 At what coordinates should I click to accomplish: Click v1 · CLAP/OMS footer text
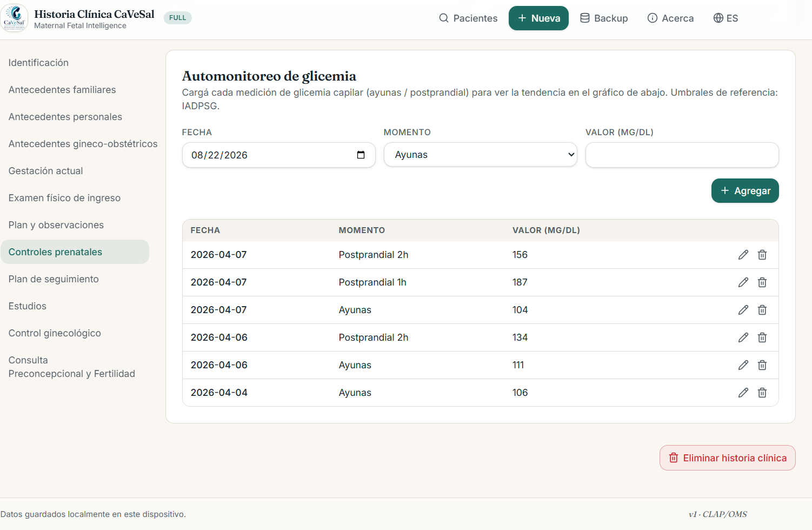[718, 514]
